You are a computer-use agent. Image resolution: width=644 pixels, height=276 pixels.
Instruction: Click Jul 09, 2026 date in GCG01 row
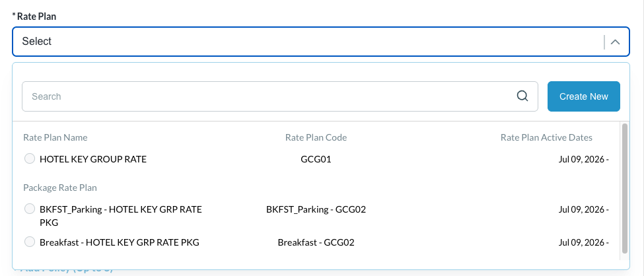(x=583, y=159)
